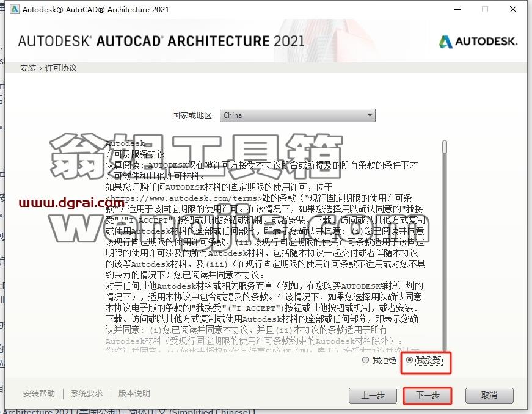Click the https://www.autodesk.com/terms text in agreement
The image size is (532, 414).
184,198
